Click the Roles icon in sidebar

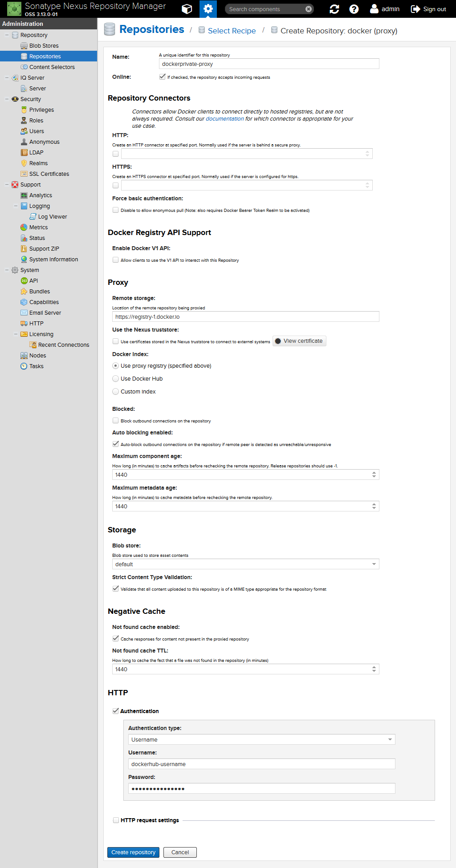pos(24,121)
